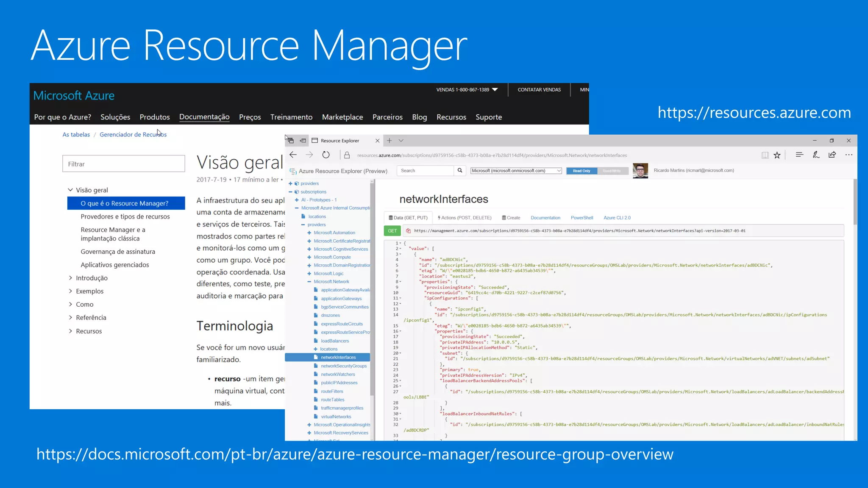Collapse Microsoft.Network provider

[309, 282]
